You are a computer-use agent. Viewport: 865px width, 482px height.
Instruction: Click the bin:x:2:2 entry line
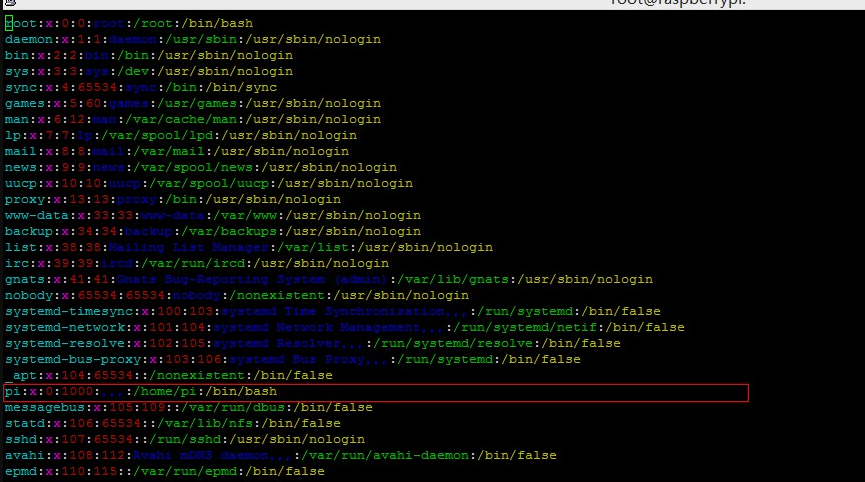149,56
